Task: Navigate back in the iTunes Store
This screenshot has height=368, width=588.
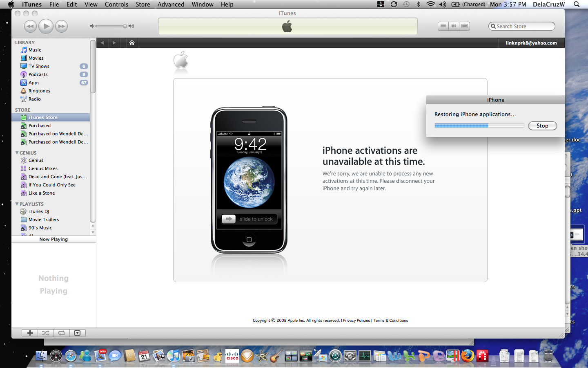Action: 102,43
